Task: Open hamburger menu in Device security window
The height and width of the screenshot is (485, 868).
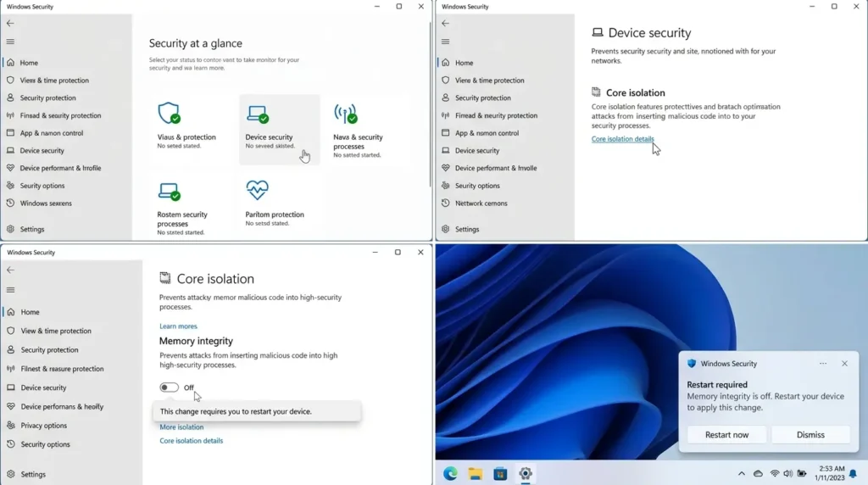Action: [446, 42]
